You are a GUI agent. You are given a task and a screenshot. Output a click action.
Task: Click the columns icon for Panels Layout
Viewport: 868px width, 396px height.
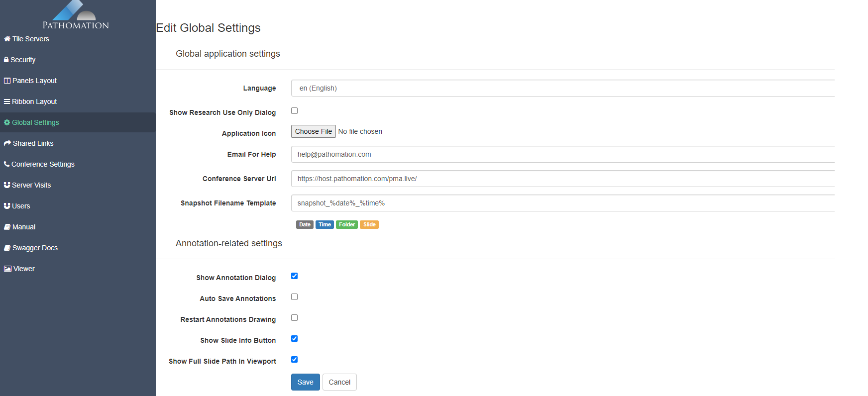(x=7, y=81)
